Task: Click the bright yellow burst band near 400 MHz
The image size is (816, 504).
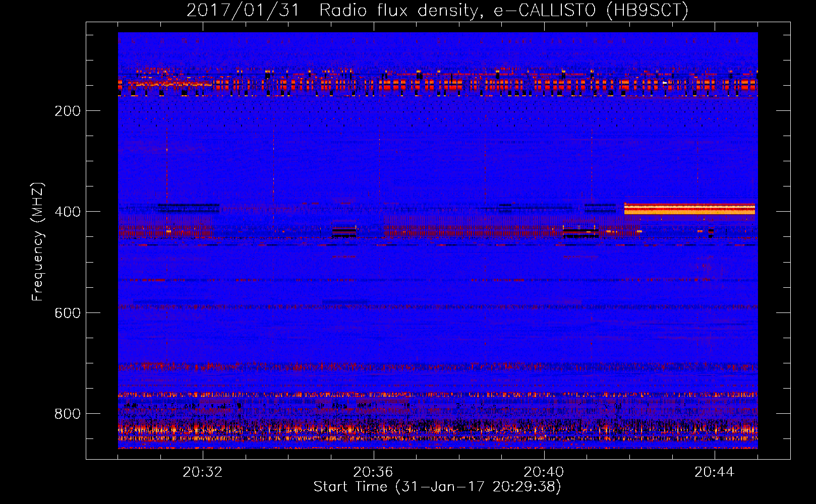Action: click(689, 209)
